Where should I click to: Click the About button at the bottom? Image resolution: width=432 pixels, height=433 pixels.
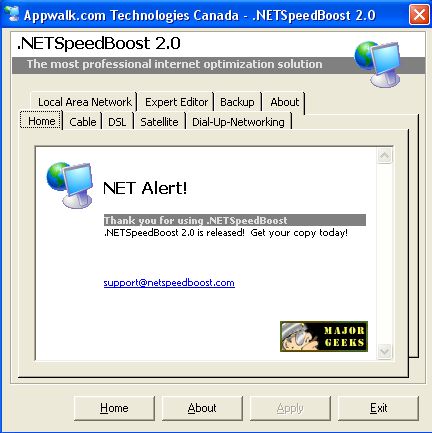(x=202, y=408)
